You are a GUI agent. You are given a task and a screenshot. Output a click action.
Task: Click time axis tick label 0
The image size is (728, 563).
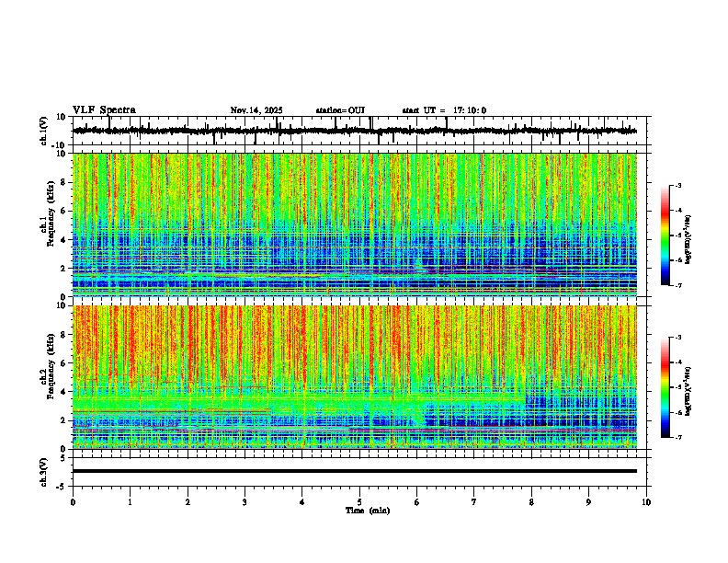[73, 502]
